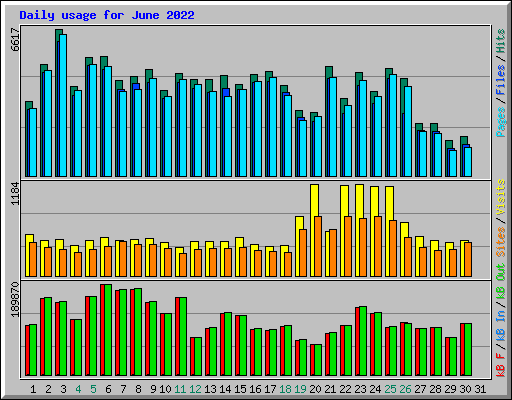Select the cyan pages bar for day 29
Viewport: 512px width, 400px height.
(453, 163)
